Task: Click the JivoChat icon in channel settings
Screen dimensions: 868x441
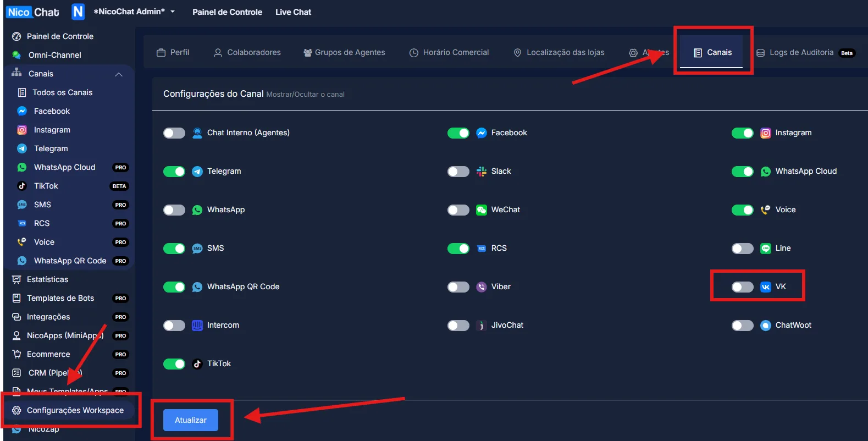Action: click(x=482, y=326)
